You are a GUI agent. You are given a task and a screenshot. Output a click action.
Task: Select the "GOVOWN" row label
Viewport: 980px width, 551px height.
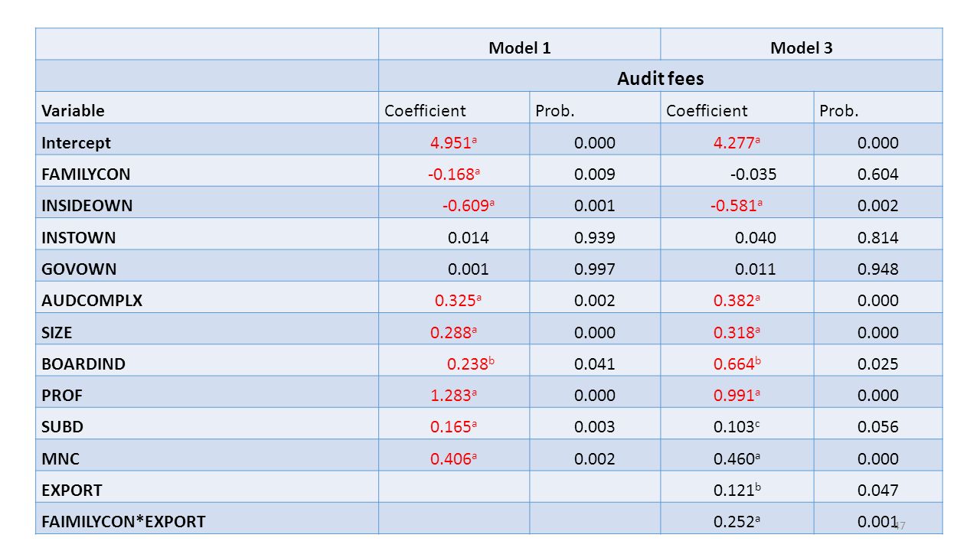[x=79, y=269]
